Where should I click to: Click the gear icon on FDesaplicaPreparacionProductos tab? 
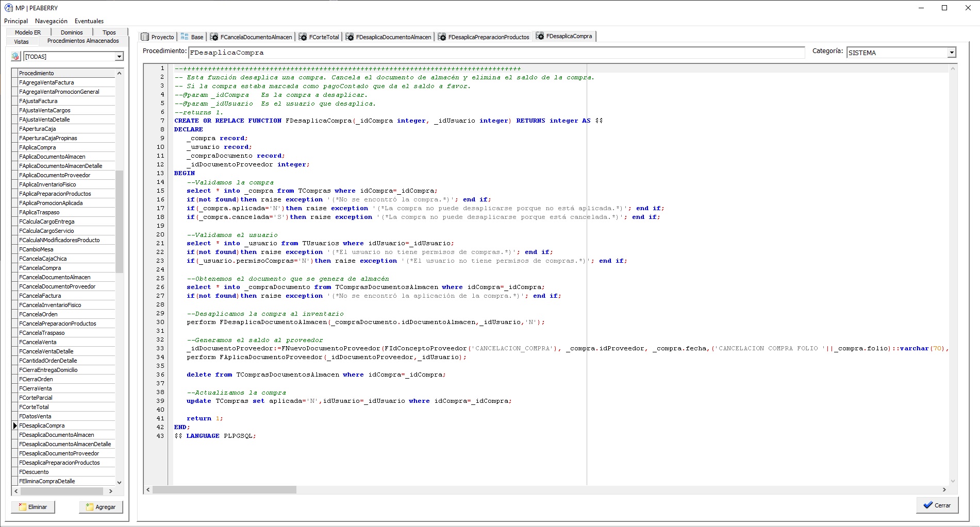[442, 37]
